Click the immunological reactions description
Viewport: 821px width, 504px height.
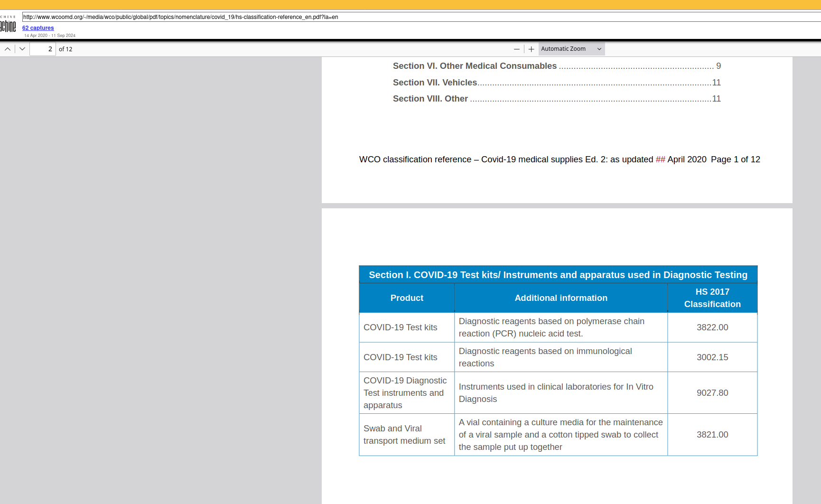tap(561, 357)
